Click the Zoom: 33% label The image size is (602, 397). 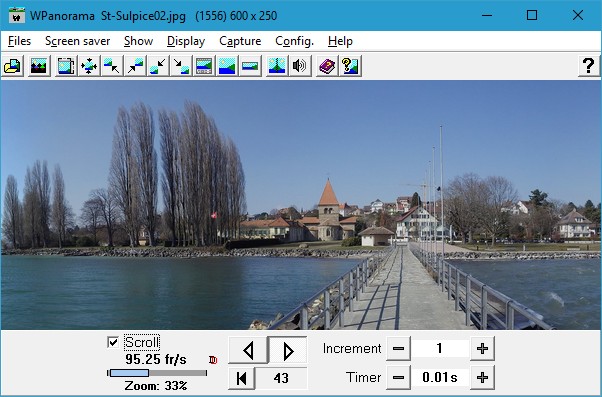tap(156, 385)
